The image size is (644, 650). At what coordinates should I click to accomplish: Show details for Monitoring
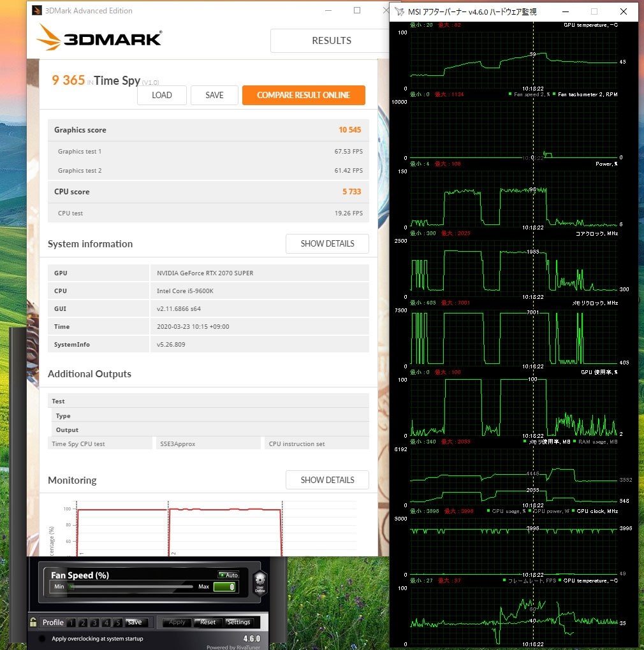coord(327,480)
